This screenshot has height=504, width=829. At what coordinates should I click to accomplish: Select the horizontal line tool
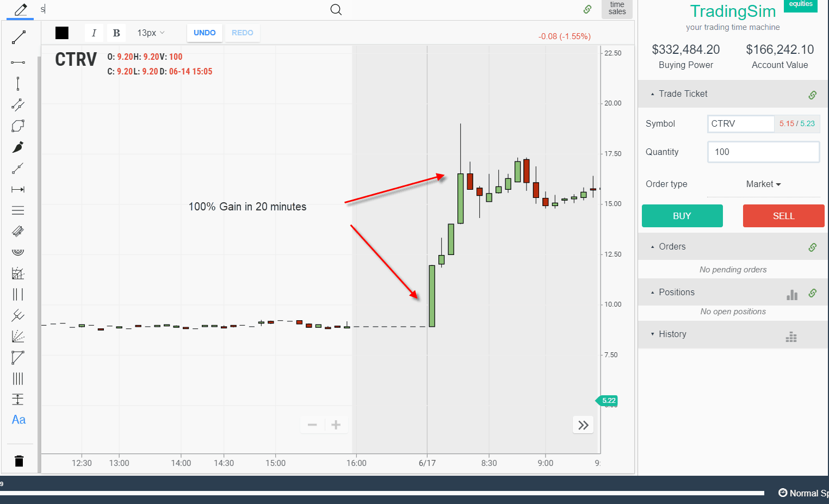coord(18,63)
